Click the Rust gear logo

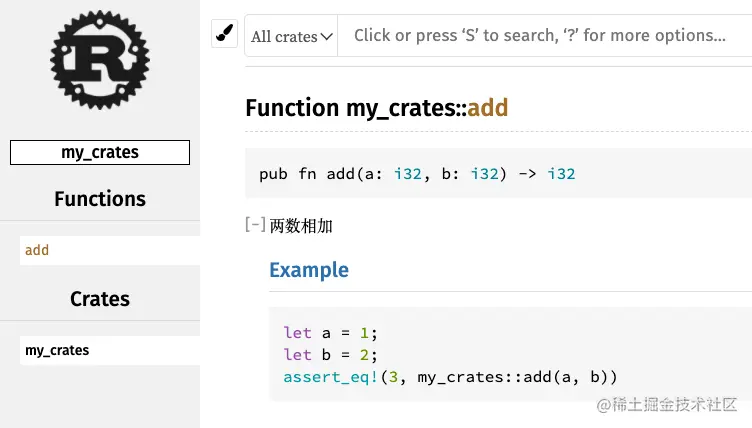tap(100, 60)
